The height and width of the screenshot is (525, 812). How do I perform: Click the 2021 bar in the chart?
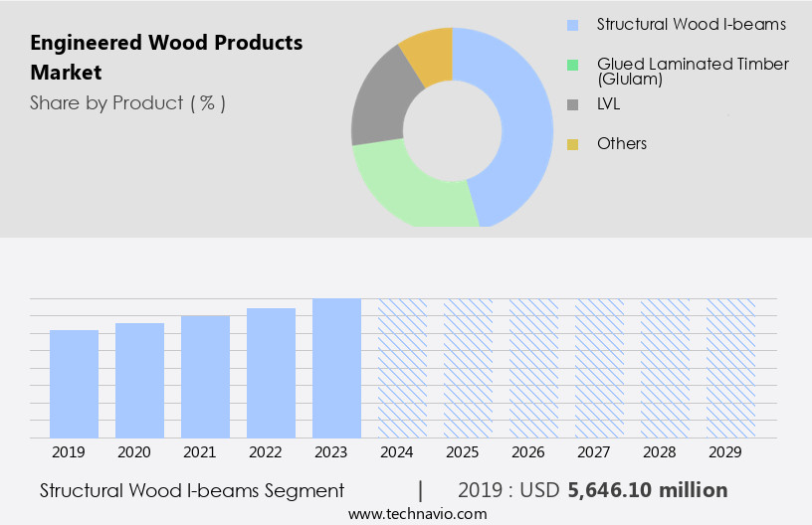(x=205, y=377)
